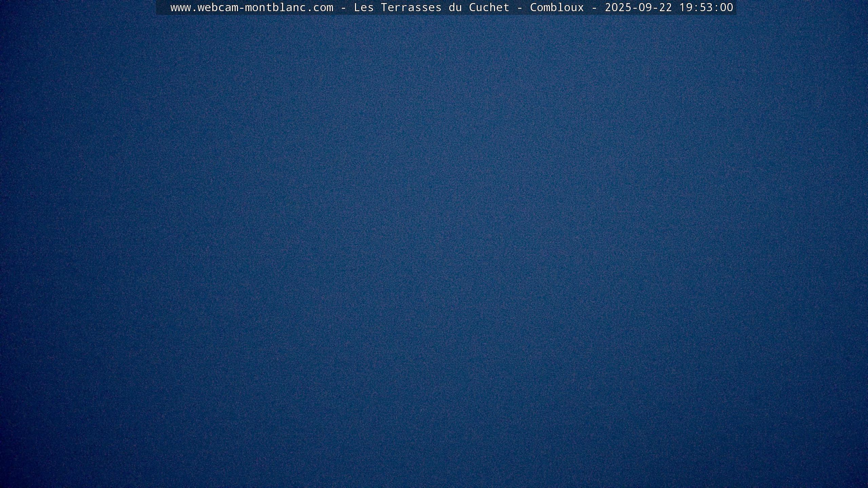Click the dash between "Combloux" and date

[594, 7]
